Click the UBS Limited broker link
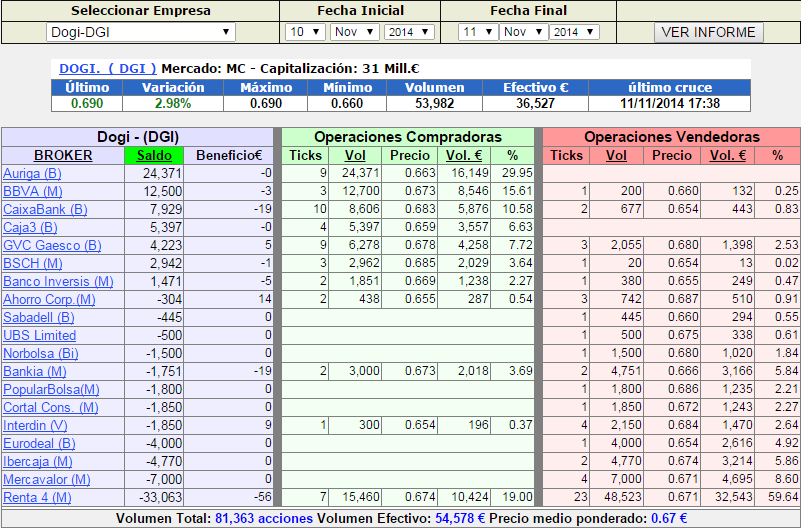801x528 pixels. tap(39, 335)
